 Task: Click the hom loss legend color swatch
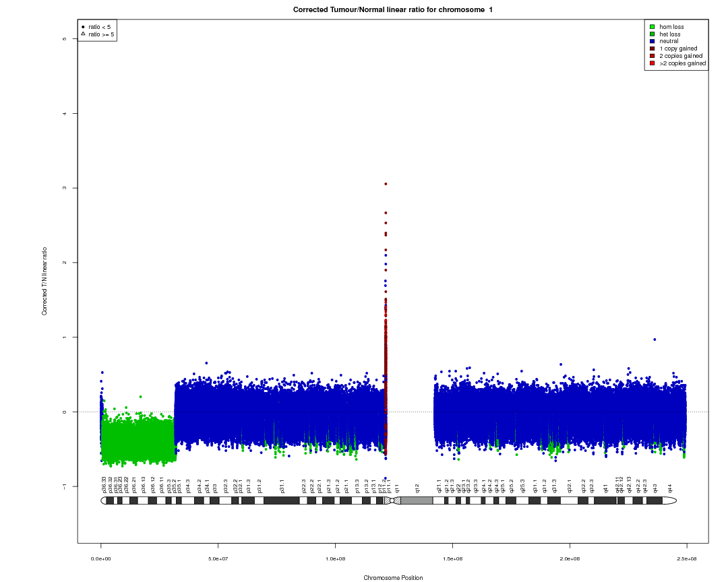pos(653,27)
